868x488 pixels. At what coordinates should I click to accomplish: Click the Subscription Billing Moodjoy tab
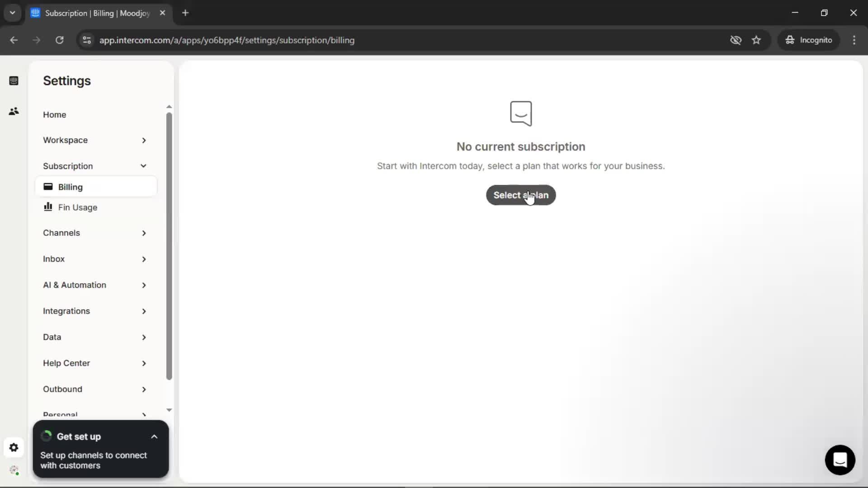(x=99, y=13)
